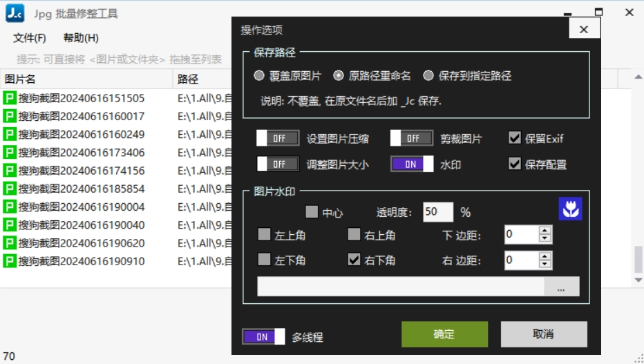Click the 右 边距 number field

click(x=522, y=260)
